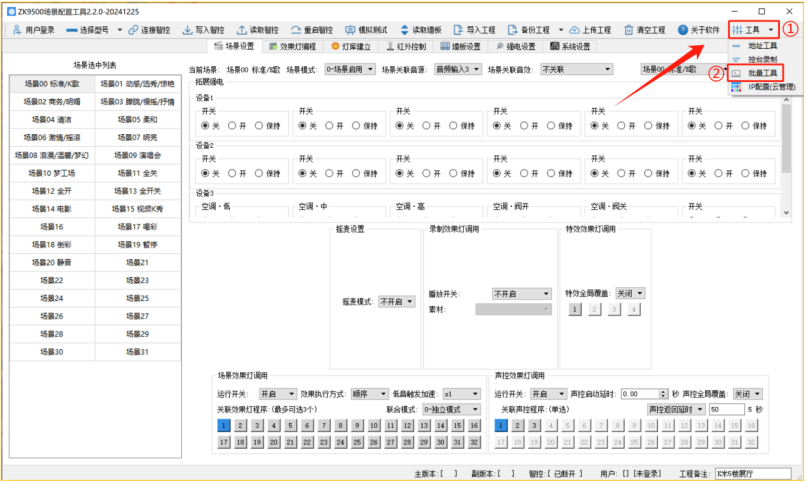Select 场景01 动感/选秀/慢艳 in list
Image resolution: width=807 pixels, height=483 pixels.
point(137,84)
